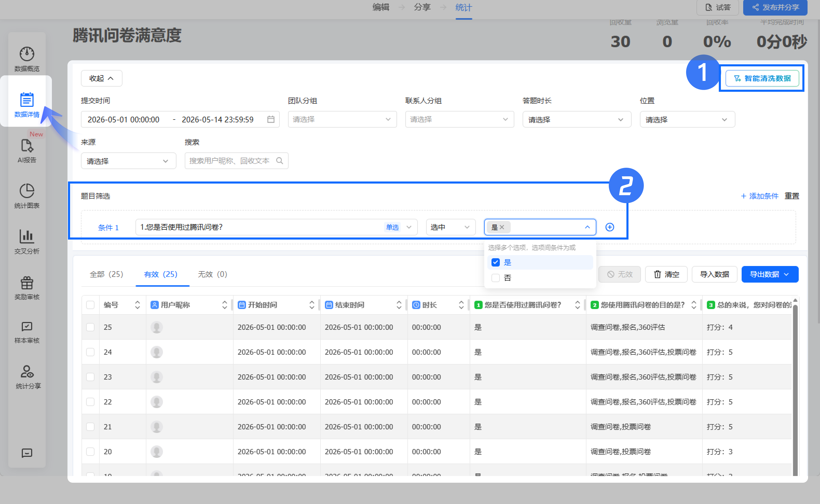
Task: Open the 答题时长 dropdown
Action: [x=577, y=119]
